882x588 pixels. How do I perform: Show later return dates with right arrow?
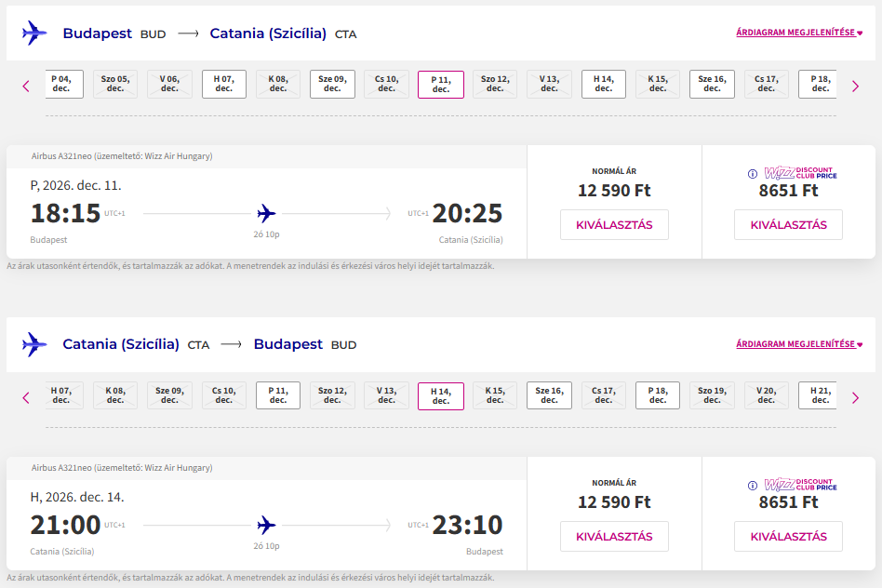[855, 397]
